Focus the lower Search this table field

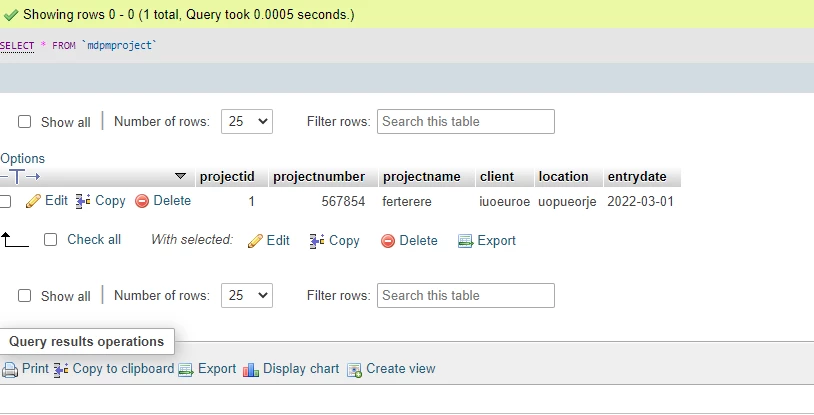466,296
